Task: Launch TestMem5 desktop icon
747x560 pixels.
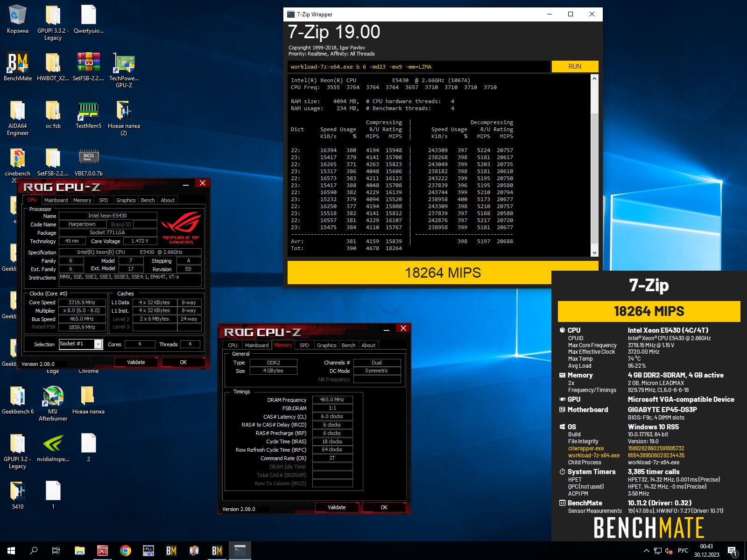Action: [x=88, y=114]
